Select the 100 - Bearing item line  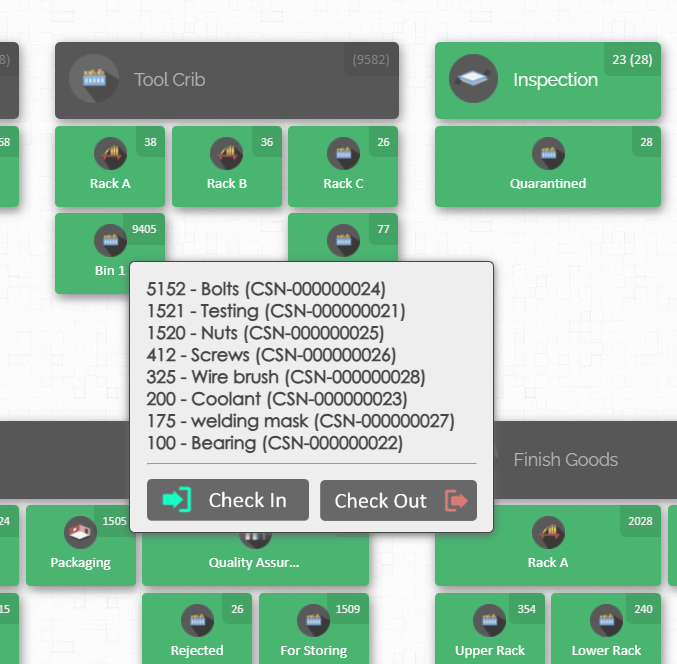pos(275,443)
